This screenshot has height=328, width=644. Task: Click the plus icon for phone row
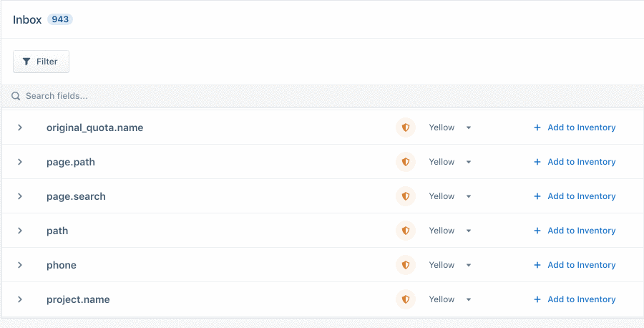click(537, 265)
